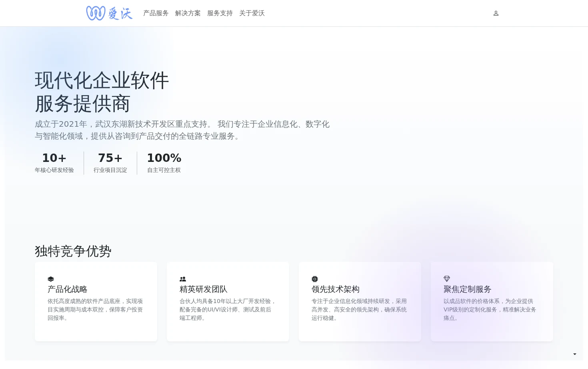Click the 自主可控主权 label
Viewport: 588px width, 369px height.
tap(164, 170)
